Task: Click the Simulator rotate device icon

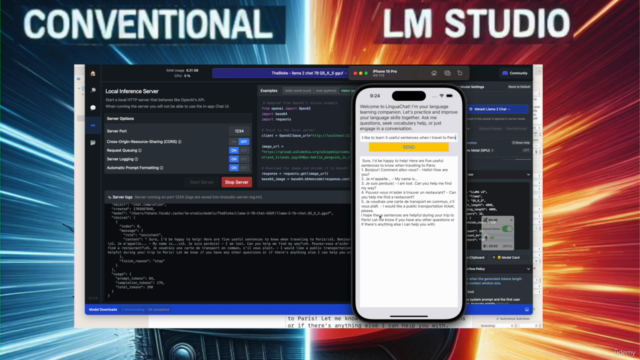Action: [460, 73]
